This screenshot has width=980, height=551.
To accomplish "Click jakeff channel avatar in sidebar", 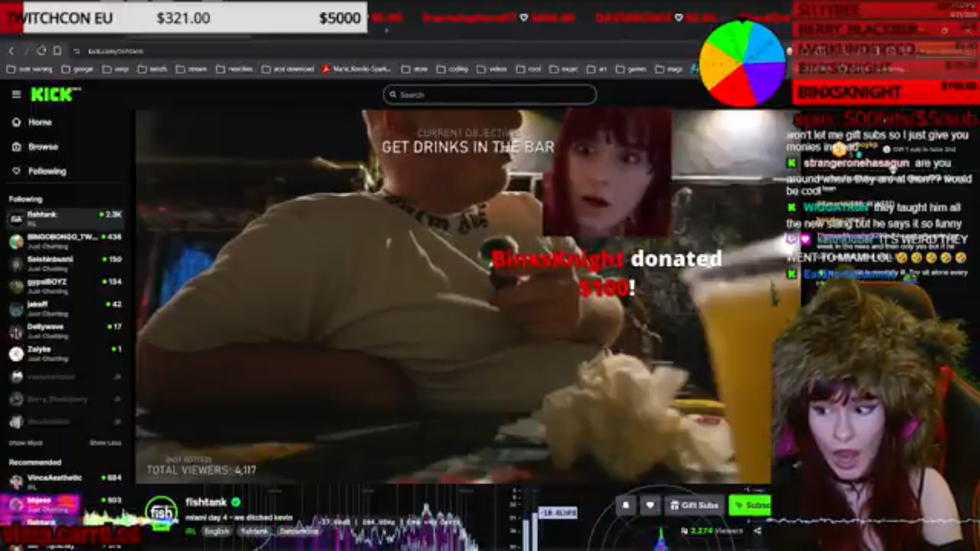I will click(x=16, y=308).
